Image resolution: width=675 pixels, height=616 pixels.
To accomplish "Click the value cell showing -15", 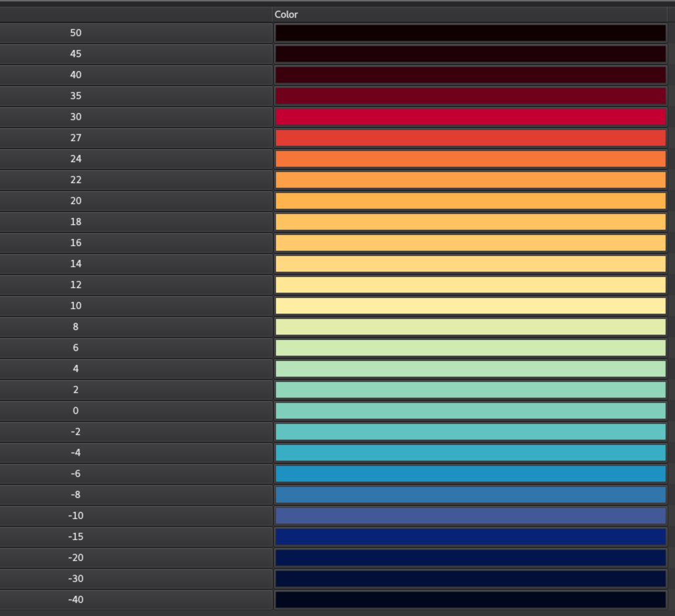I will [x=136, y=537].
